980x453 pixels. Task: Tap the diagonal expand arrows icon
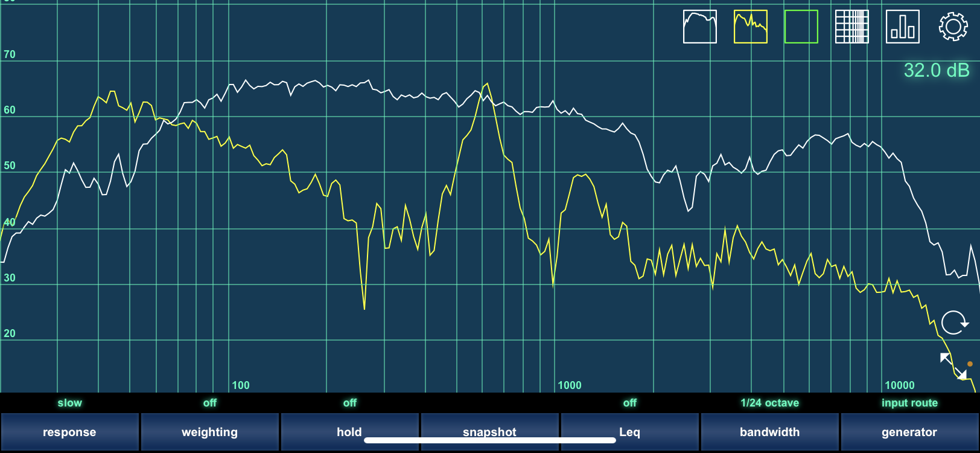click(x=953, y=365)
